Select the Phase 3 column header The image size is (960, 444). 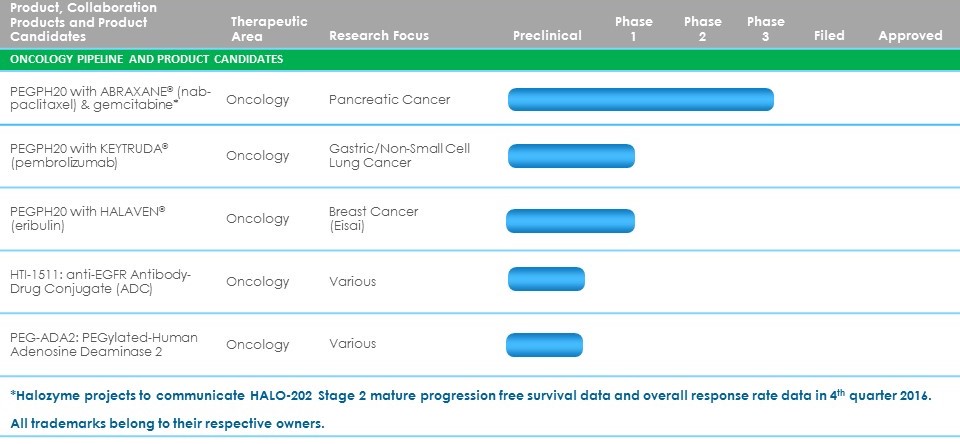click(x=766, y=28)
